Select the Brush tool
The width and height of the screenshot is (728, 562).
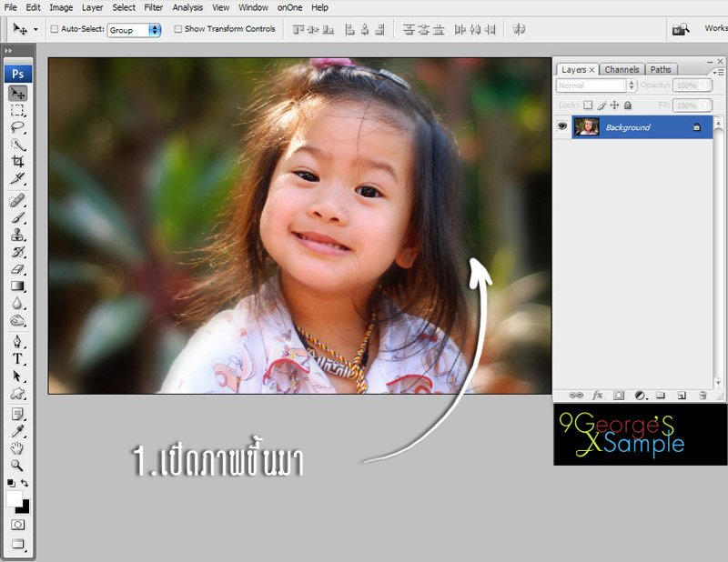click(17, 217)
